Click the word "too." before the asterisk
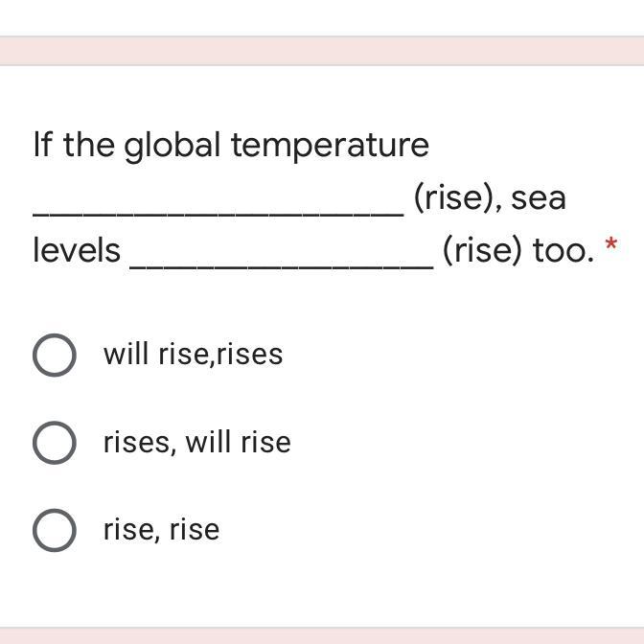This screenshot has width=644, height=644. pyautogui.click(x=563, y=251)
